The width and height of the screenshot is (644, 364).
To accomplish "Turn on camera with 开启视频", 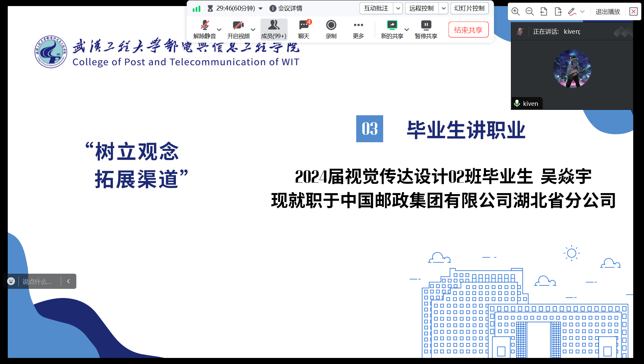I will tap(238, 29).
